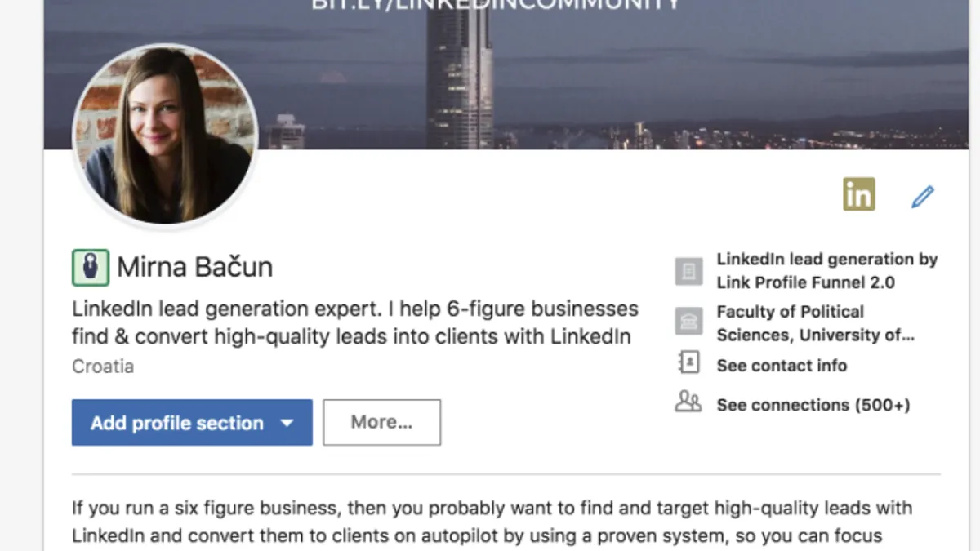
Task: Open the circular profile photo
Action: click(x=166, y=135)
